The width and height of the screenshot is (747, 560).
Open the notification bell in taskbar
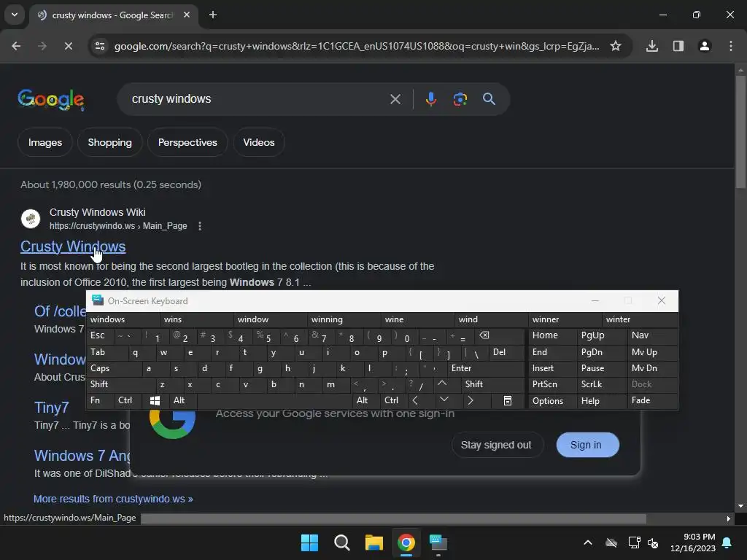727,542
